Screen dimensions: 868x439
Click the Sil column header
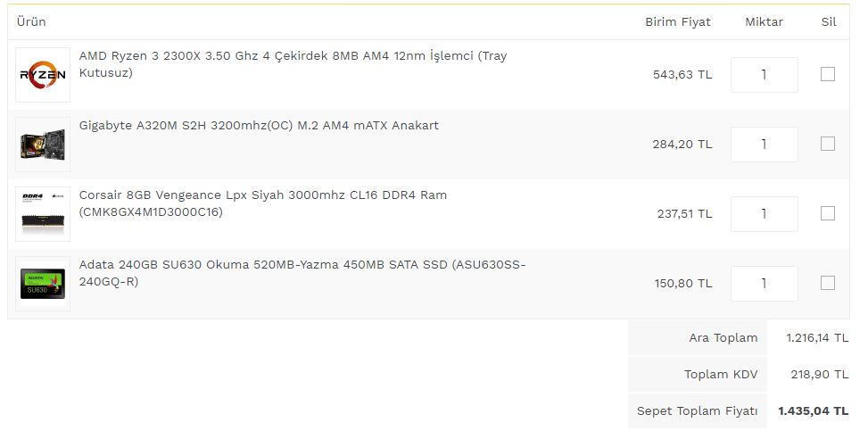click(x=829, y=22)
